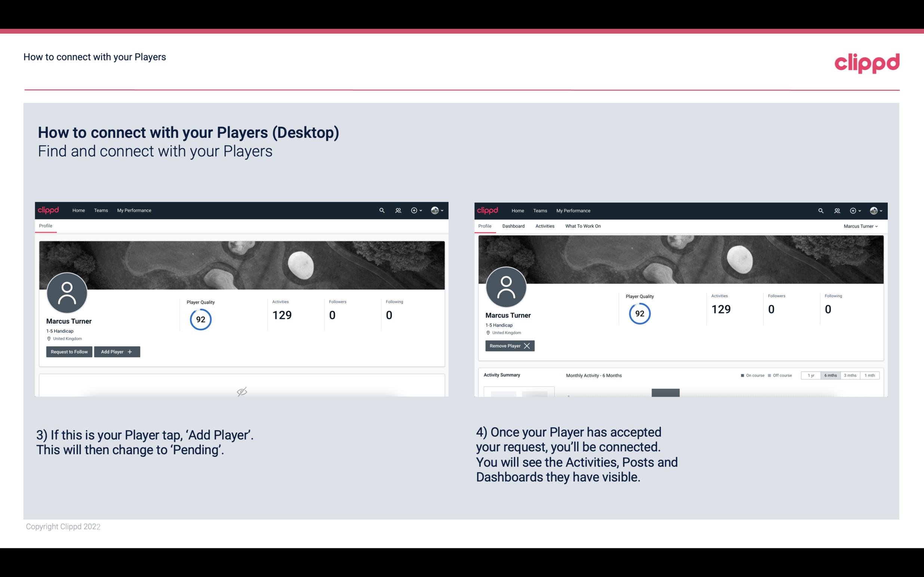Click the settings gear icon in left navbar
The height and width of the screenshot is (577, 924).
tap(414, 210)
